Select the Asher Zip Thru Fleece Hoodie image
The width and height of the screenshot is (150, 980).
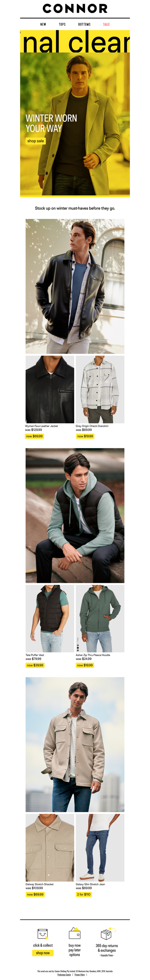[100, 618]
